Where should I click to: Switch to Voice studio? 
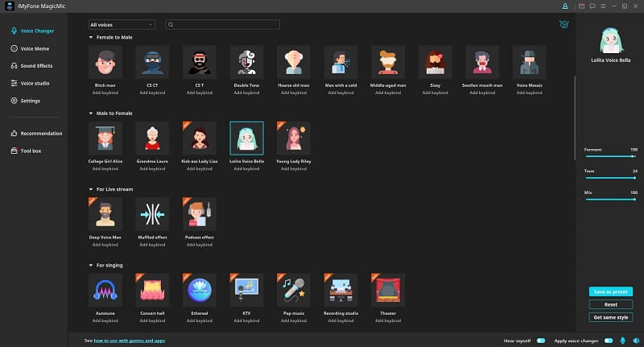click(x=30, y=84)
